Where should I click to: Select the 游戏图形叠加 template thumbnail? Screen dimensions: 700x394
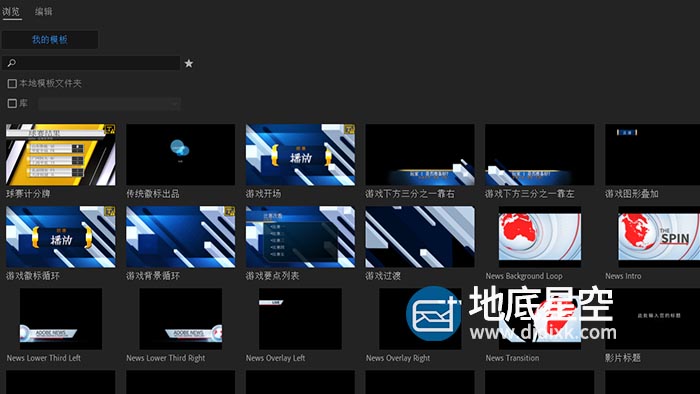[653, 154]
